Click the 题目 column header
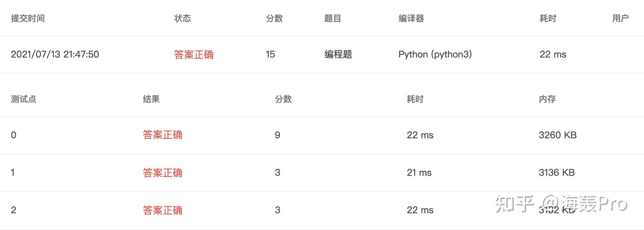 [333, 18]
